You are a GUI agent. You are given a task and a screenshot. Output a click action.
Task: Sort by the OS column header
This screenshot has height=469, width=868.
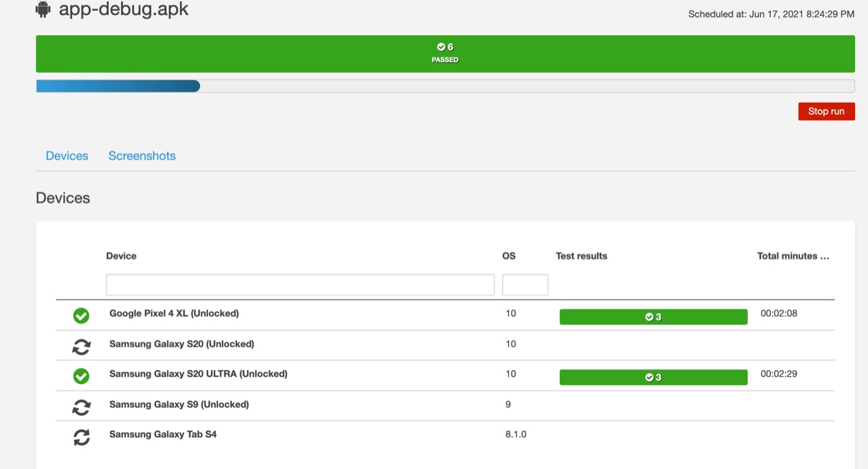pyautogui.click(x=509, y=256)
